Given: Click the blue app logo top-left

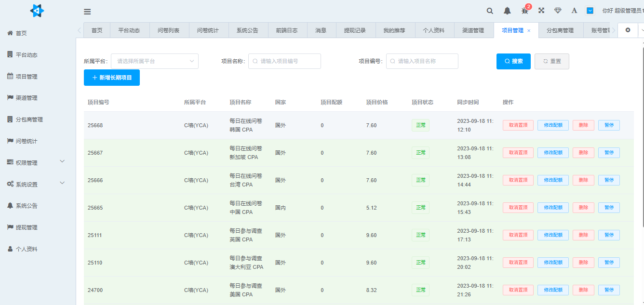Looking at the screenshot, I should pyautogui.click(x=36, y=11).
